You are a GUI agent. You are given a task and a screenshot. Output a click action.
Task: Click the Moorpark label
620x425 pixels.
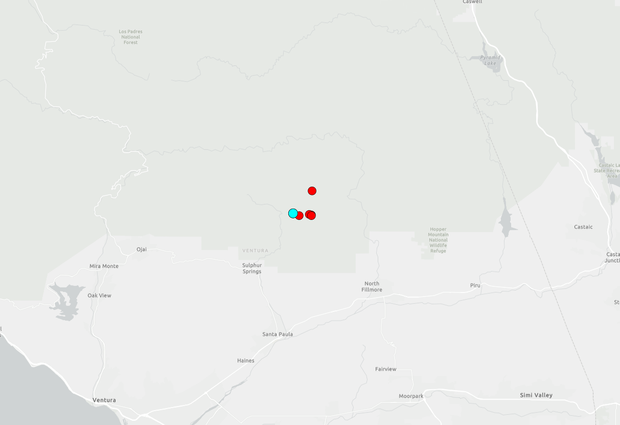pyautogui.click(x=411, y=396)
